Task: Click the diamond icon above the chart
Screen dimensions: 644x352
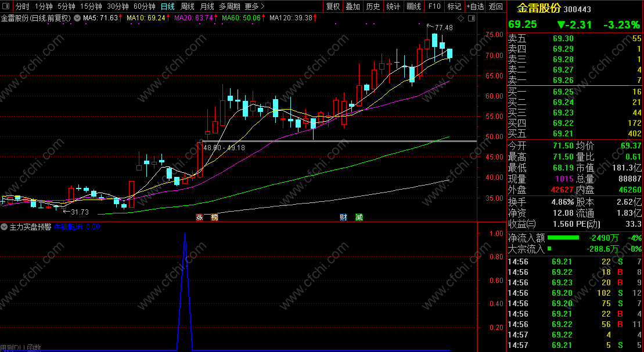Action: pyautogui.click(x=461, y=19)
